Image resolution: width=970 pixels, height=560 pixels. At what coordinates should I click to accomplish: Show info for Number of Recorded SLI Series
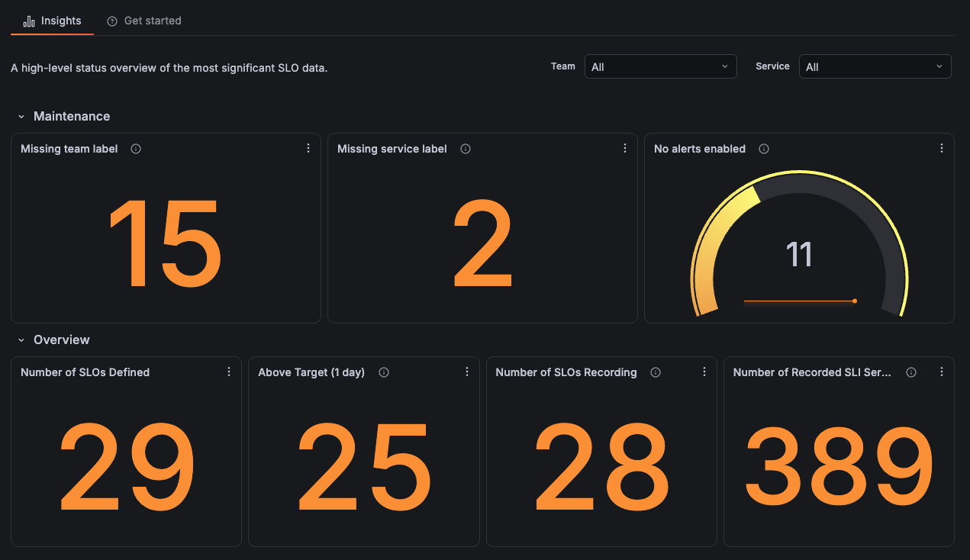click(911, 372)
